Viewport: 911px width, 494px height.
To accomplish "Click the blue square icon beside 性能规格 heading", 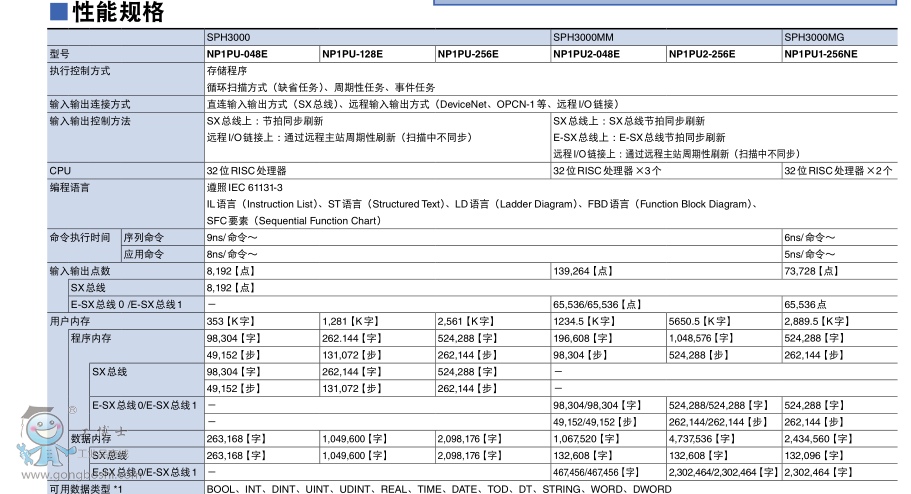I will coord(58,13).
